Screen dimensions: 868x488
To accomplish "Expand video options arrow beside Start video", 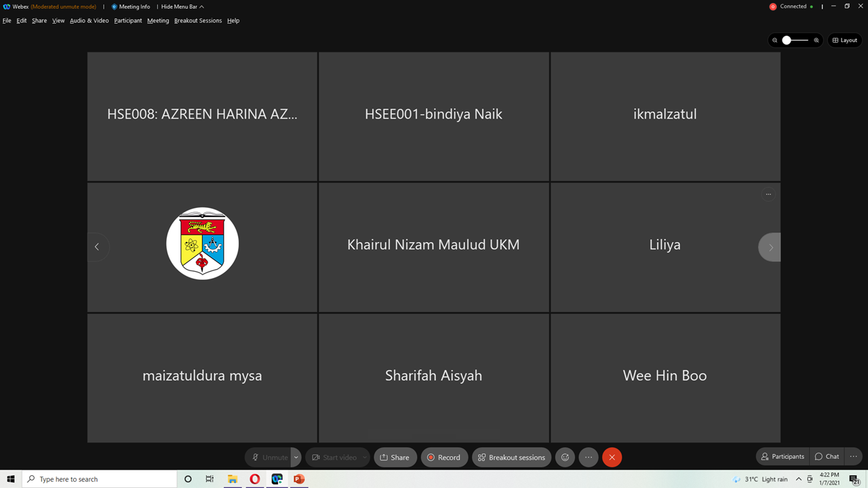I will (365, 457).
